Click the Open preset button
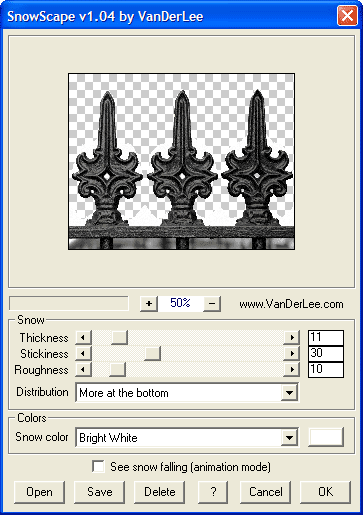This screenshot has height=515, width=363. 39,492
